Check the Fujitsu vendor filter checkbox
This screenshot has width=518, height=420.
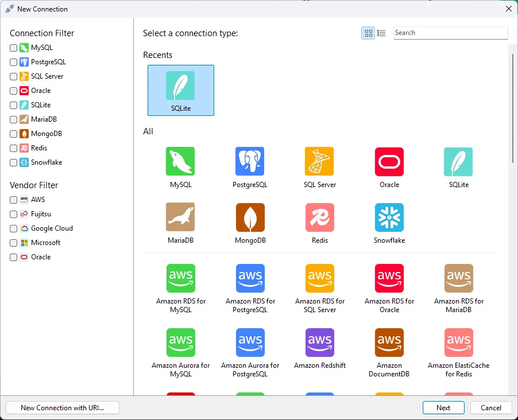pyautogui.click(x=14, y=214)
